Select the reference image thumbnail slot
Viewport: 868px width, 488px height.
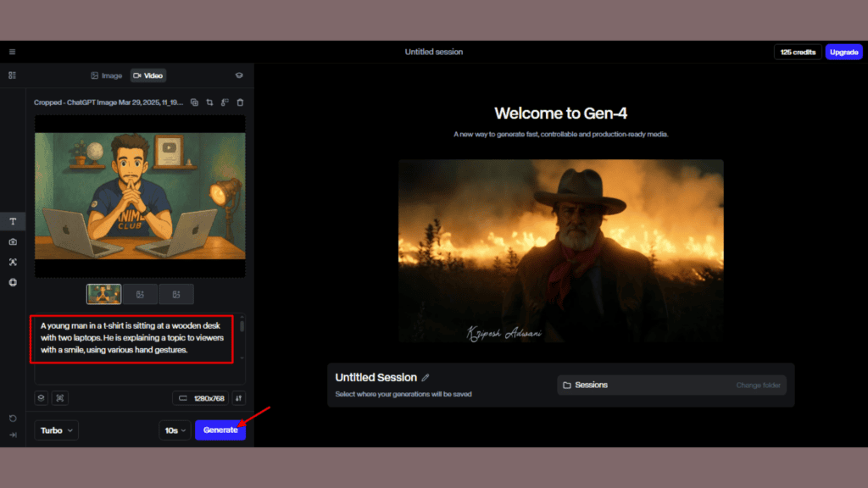click(103, 293)
